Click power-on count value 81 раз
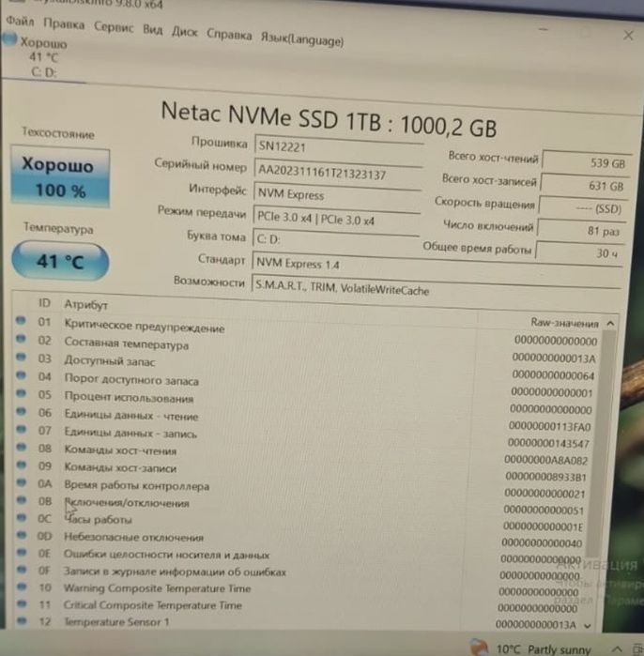The width and height of the screenshot is (644, 656). [x=581, y=230]
